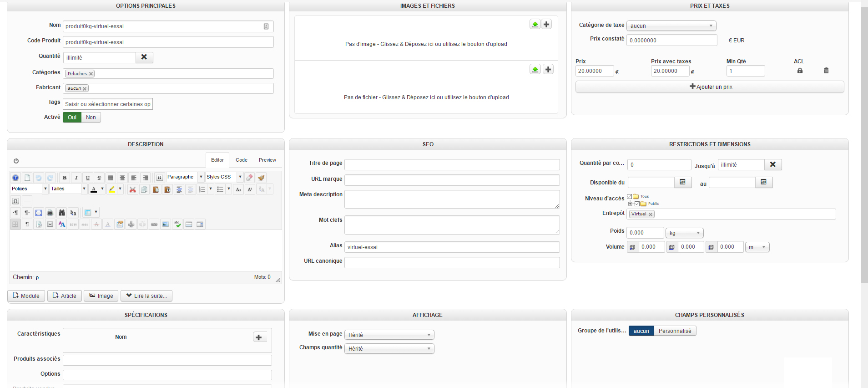This screenshot has height=388, width=868.
Task: Insert a blockquote in the editor
Action: pyautogui.click(x=160, y=178)
